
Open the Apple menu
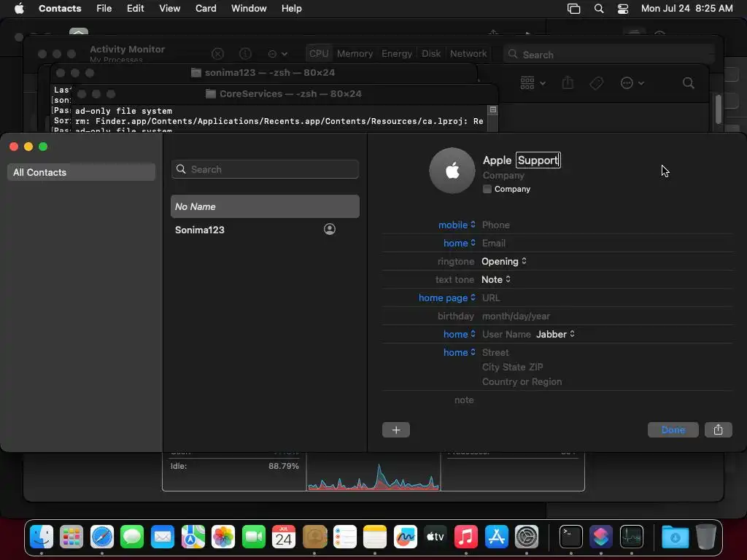19,9
